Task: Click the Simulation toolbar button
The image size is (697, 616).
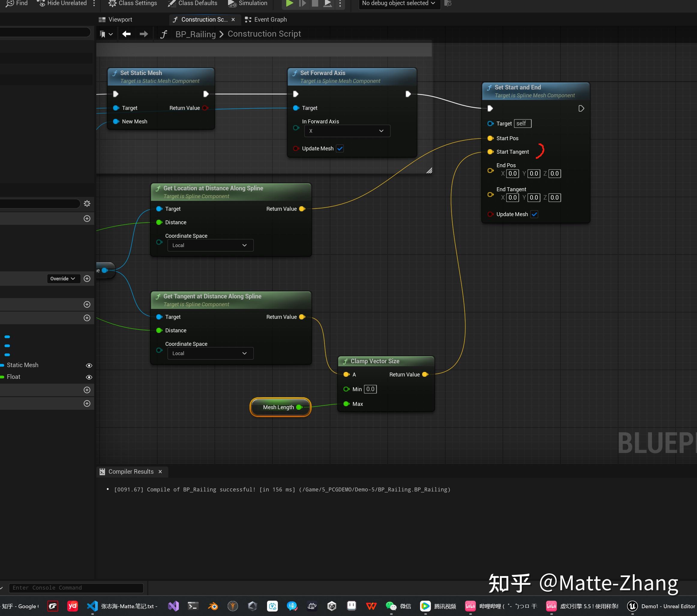Action: pos(248,3)
